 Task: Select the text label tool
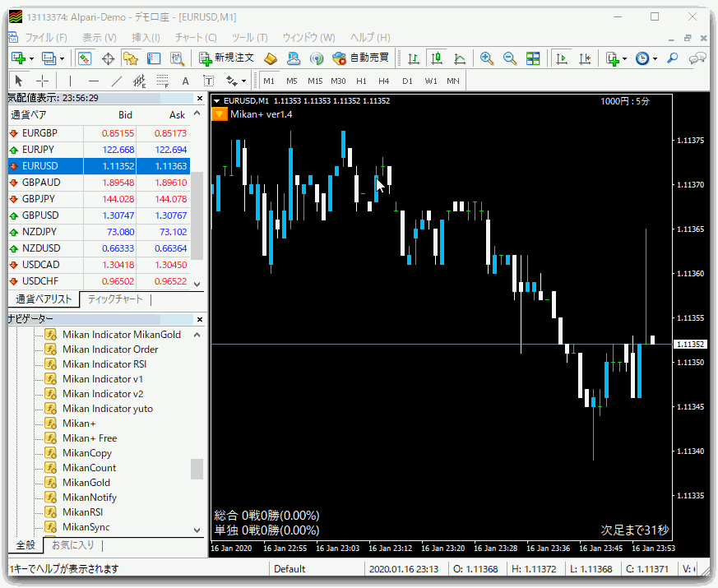pos(208,81)
